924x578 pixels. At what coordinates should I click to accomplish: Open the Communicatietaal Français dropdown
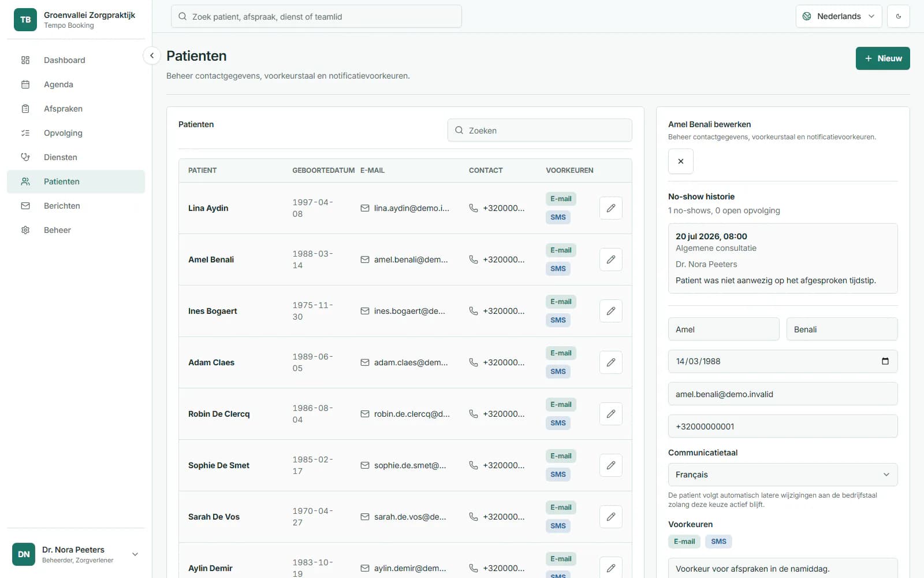tap(783, 475)
